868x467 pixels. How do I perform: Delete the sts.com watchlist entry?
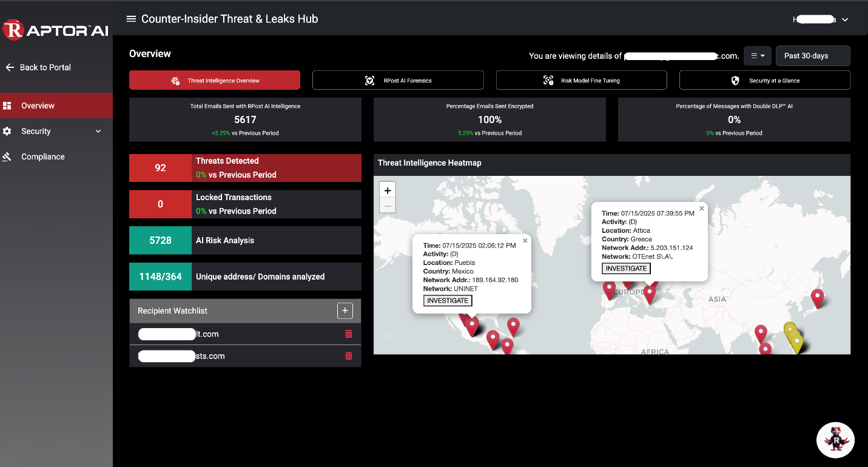[348, 356]
